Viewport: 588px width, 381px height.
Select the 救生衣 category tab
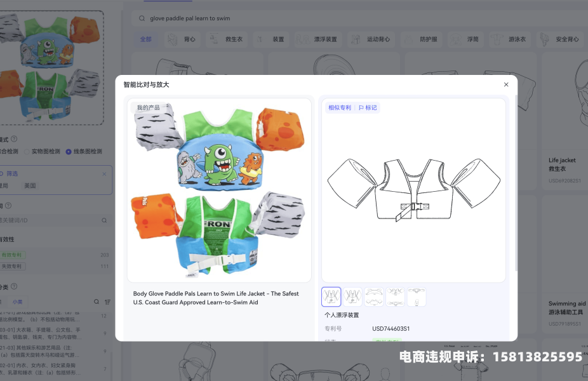227,39
